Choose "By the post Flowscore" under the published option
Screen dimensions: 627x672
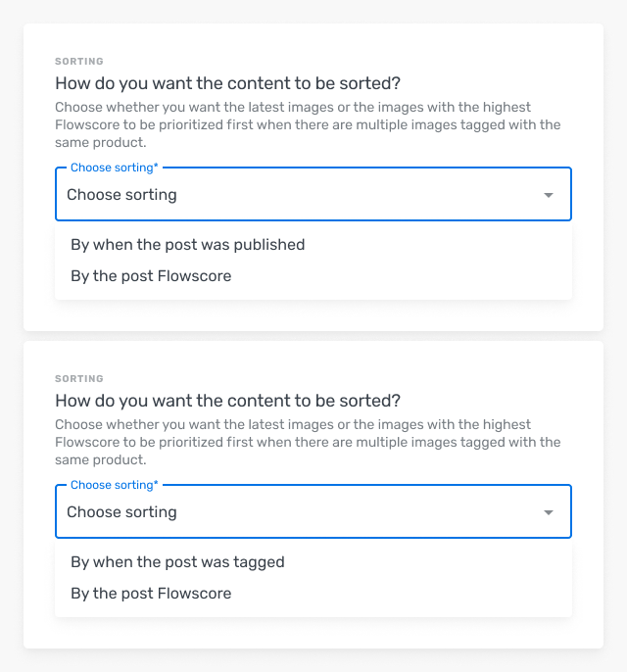click(x=151, y=276)
